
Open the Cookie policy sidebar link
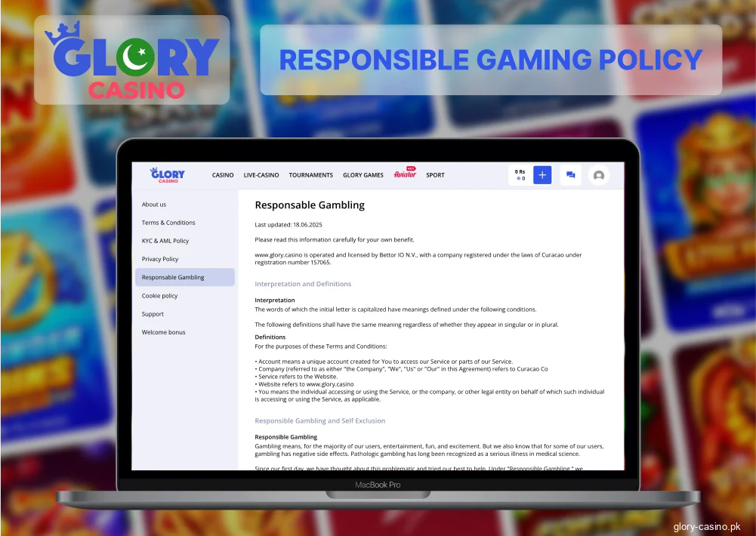tap(159, 296)
